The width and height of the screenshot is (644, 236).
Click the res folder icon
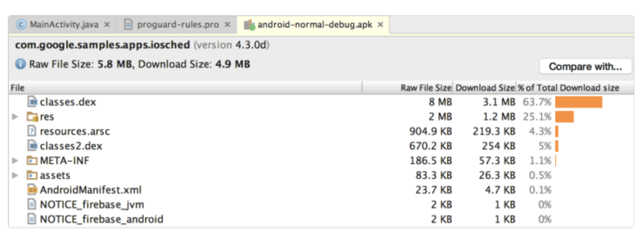click(33, 117)
